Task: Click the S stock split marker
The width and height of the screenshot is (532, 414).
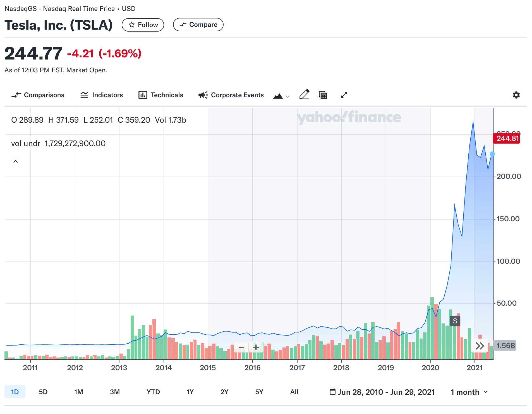Action: click(x=455, y=321)
